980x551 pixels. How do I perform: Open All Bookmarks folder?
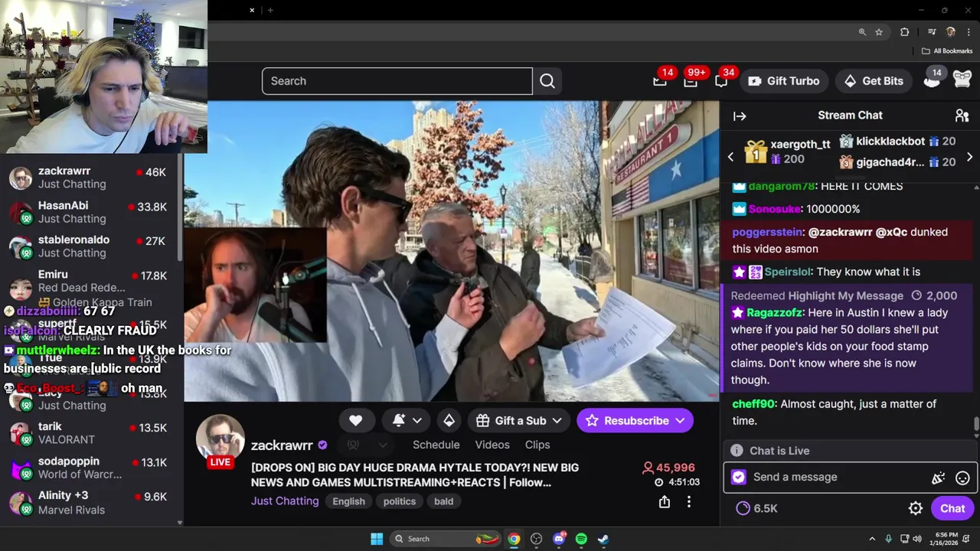(x=947, y=51)
